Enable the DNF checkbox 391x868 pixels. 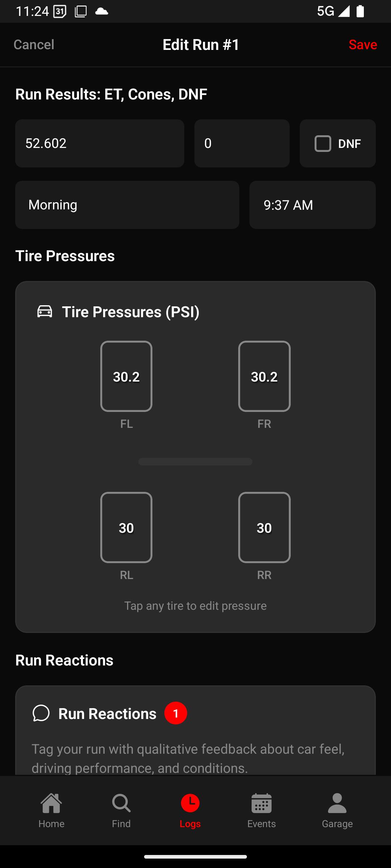[323, 144]
